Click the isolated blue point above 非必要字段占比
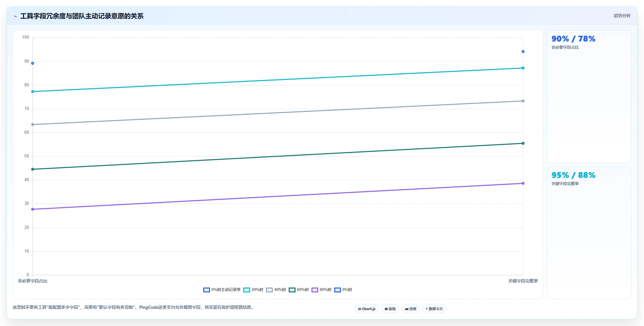This screenshot has width=644, height=326. (x=32, y=63)
